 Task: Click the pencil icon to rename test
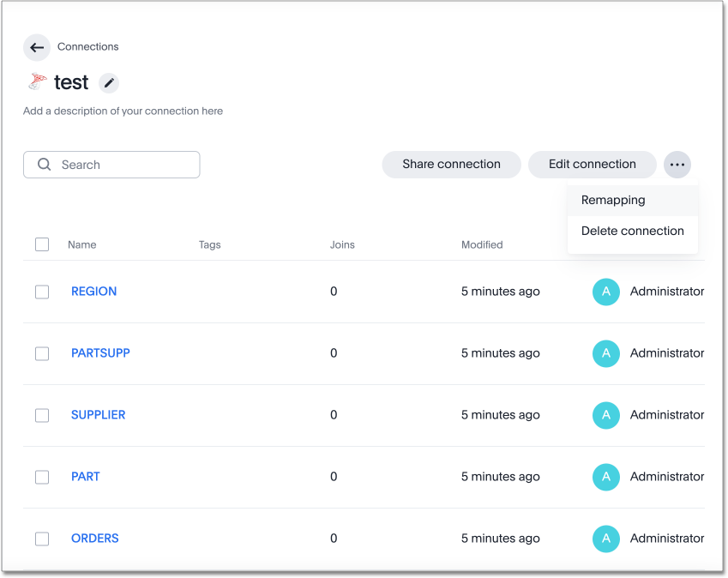coord(109,83)
